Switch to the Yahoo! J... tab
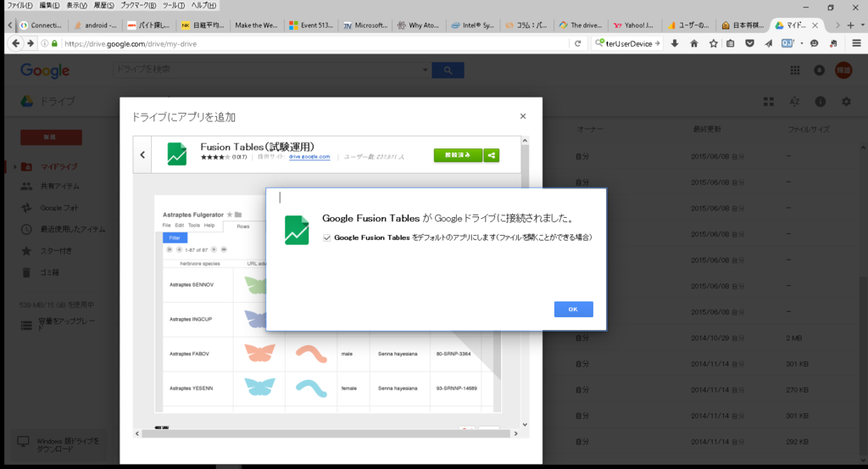The width and height of the screenshot is (868, 469). click(634, 25)
